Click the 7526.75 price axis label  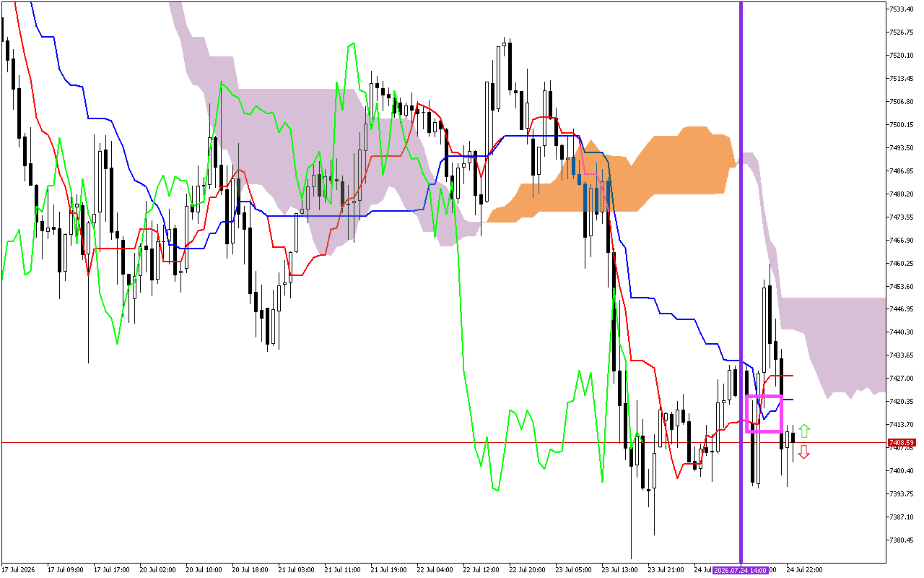[902, 33]
